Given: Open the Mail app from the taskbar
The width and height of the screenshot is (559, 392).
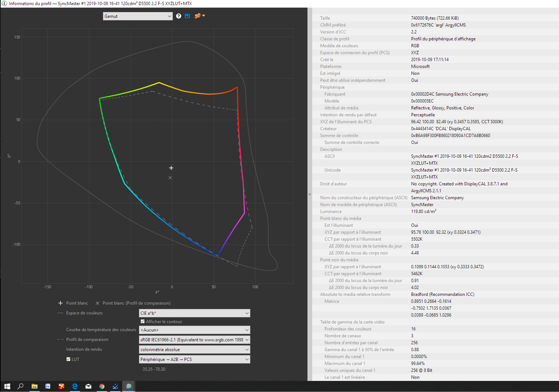Looking at the screenshot, I should (88, 386).
